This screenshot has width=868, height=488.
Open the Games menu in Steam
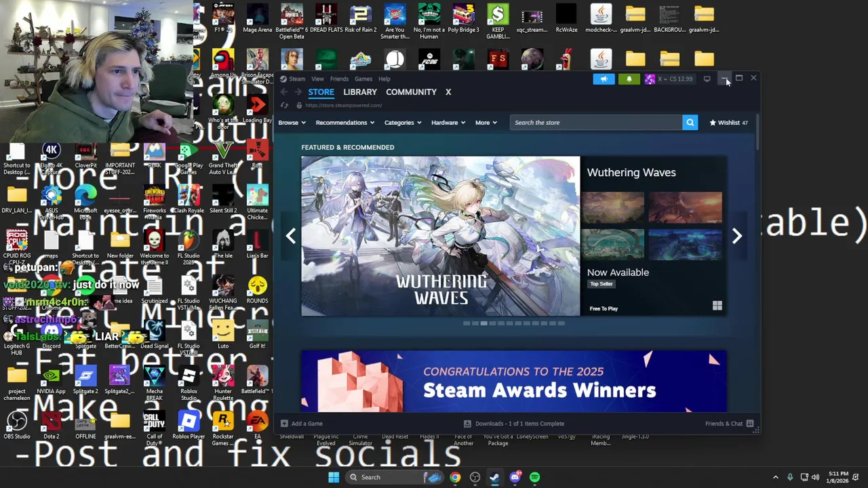point(363,79)
